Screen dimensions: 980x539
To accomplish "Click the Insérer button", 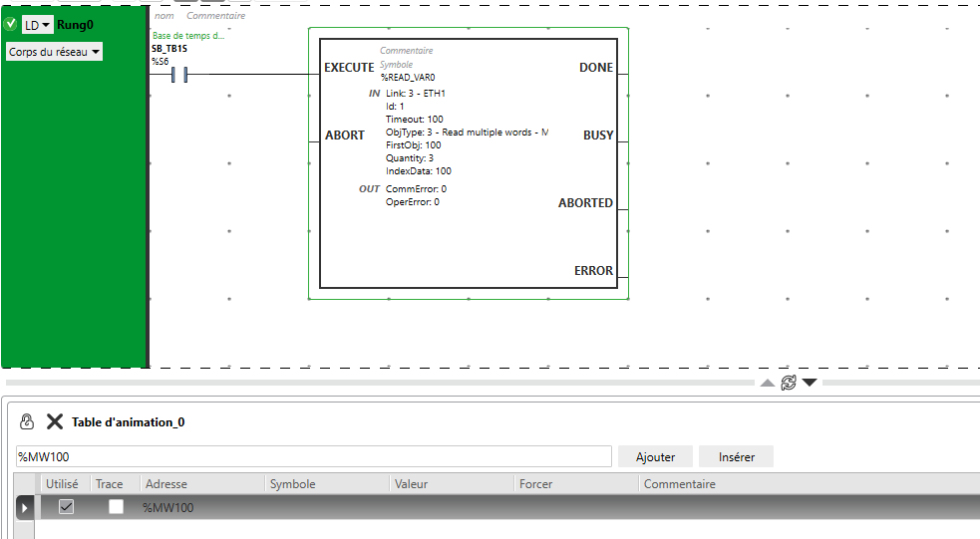I will tap(736, 457).
